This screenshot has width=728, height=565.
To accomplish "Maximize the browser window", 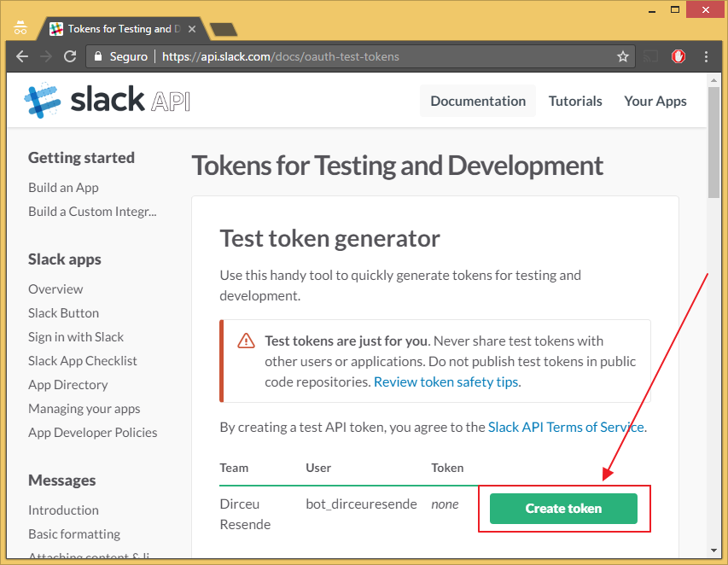I will click(x=675, y=9).
